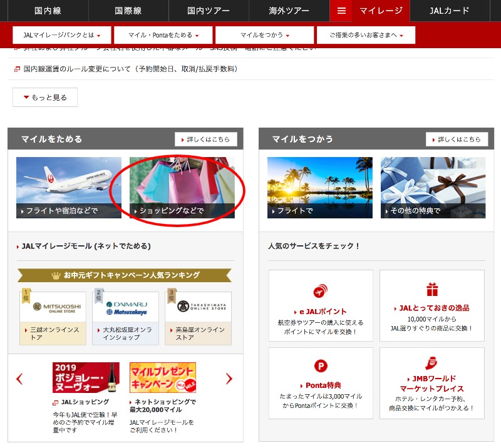Select the マイレージ tab
This screenshot has height=448, width=501.
(x=381, y=11)
